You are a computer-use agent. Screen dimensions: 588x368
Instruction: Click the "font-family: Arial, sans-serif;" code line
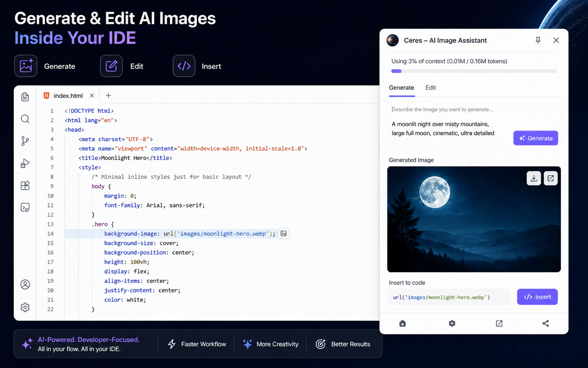click(x=154, y=205)
